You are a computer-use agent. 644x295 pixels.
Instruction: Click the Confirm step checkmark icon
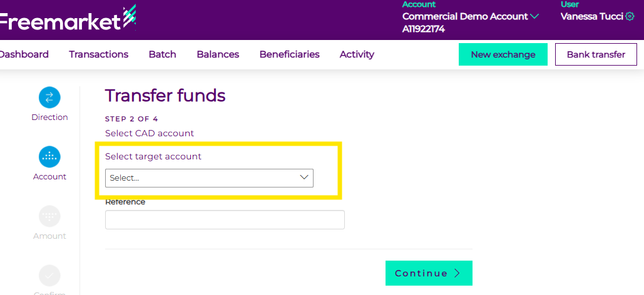[x=49, y=275]
